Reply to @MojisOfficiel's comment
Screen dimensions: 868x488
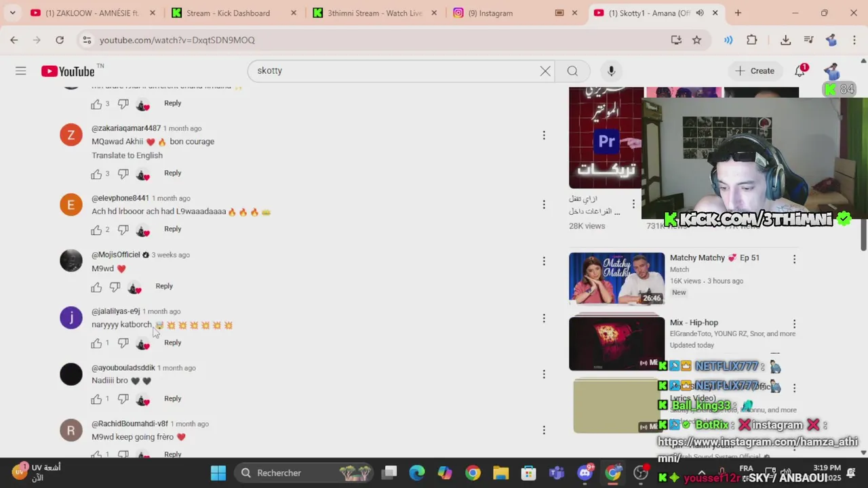(164, 286)
